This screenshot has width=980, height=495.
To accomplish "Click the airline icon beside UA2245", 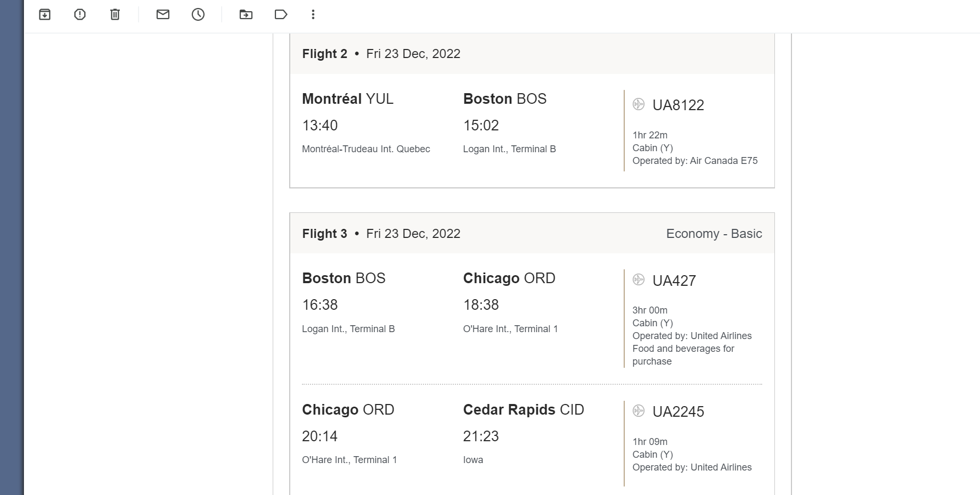I will pyautogui.click(x=639, y=411).
